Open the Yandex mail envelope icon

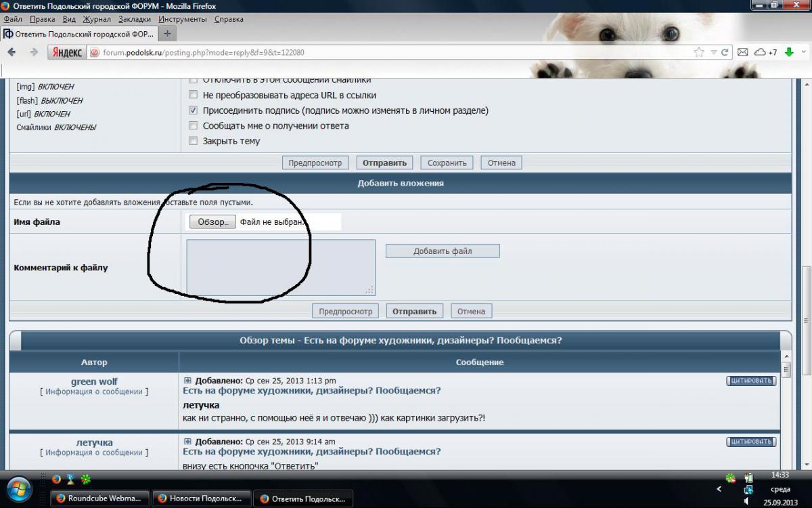(742, 52)
